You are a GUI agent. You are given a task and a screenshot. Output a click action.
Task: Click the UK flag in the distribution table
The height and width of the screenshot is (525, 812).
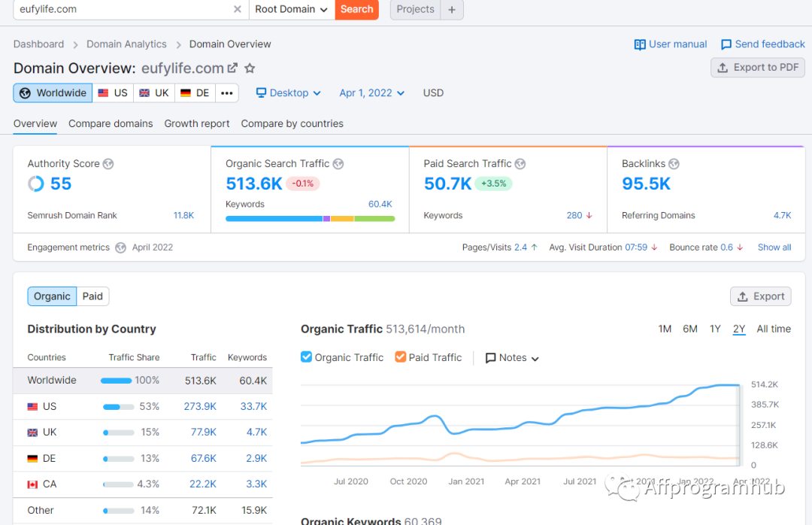[x=32, y=432]
